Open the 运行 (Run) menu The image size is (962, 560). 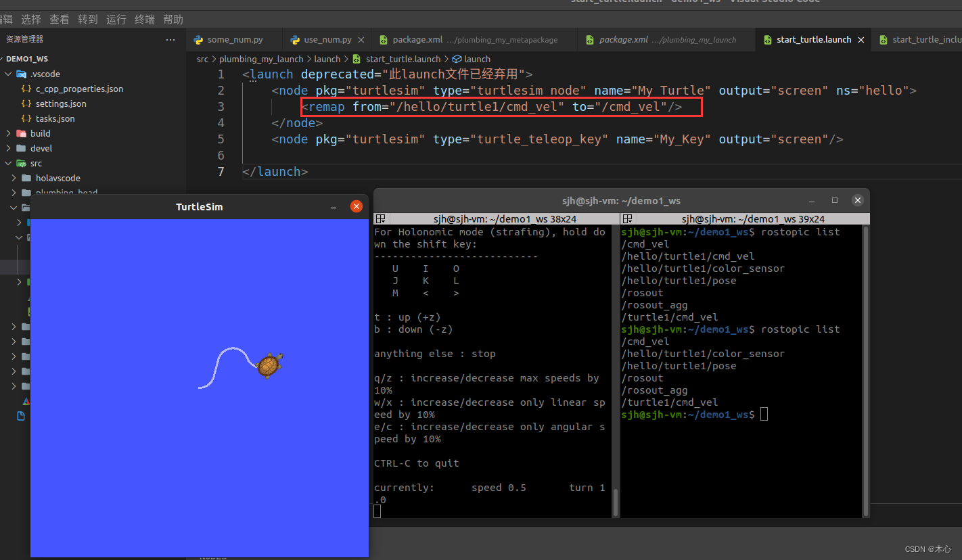click(x=116, y=20)
